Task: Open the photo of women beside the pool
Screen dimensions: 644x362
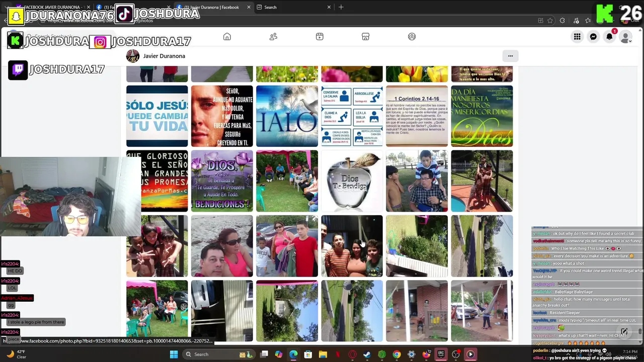Action: click(x=481, y=181)
